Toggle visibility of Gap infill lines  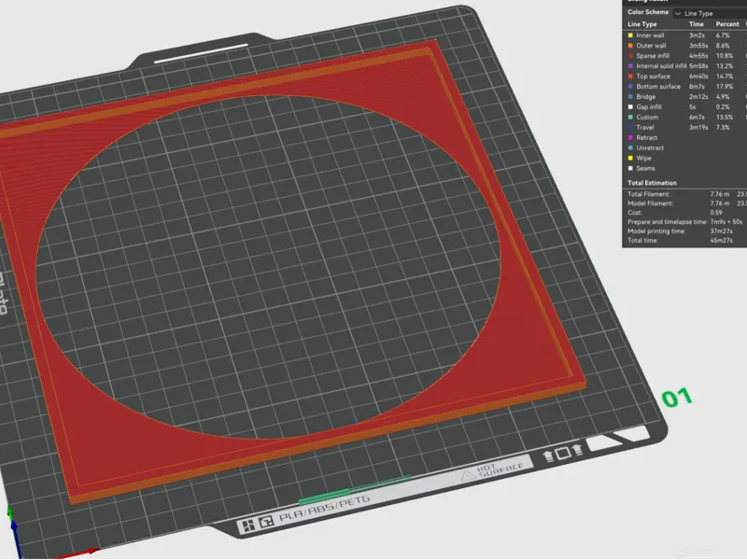click(630, 107)
